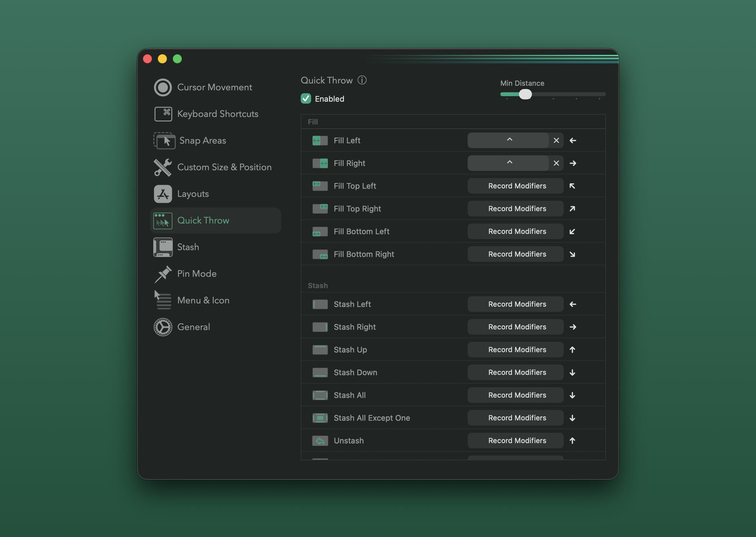Click the Unstash row icon
756x537 pixels.
click(x=320, y=441)
